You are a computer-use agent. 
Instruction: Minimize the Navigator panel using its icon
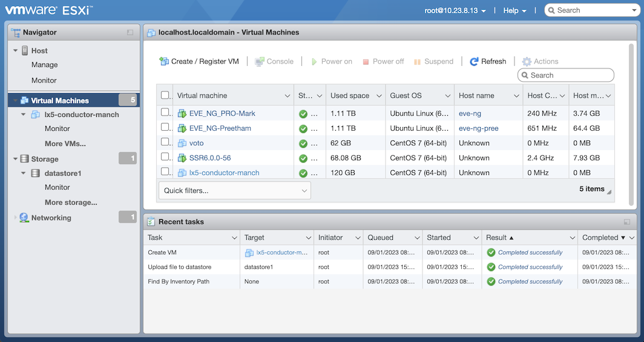(130, 33)
